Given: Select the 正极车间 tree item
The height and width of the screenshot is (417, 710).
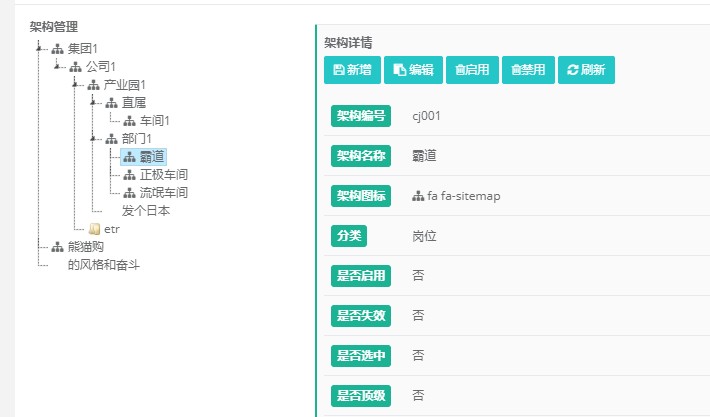Looking at the screenshot, I should (x=163, y=175).
